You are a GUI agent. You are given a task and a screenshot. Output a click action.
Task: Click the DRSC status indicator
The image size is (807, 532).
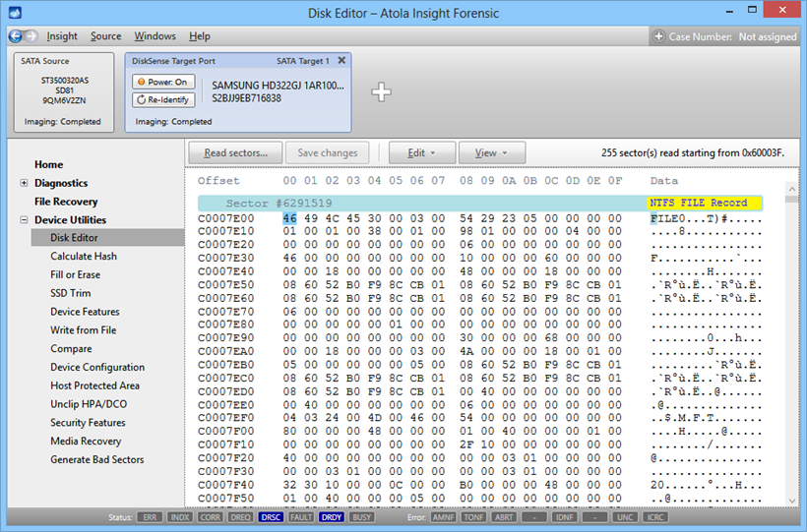coord(271,517)
